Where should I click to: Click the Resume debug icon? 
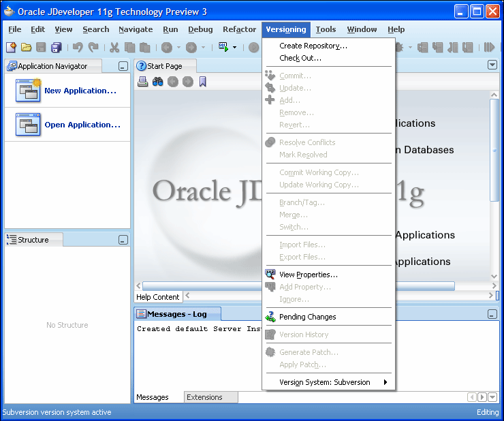click(489, 48)
